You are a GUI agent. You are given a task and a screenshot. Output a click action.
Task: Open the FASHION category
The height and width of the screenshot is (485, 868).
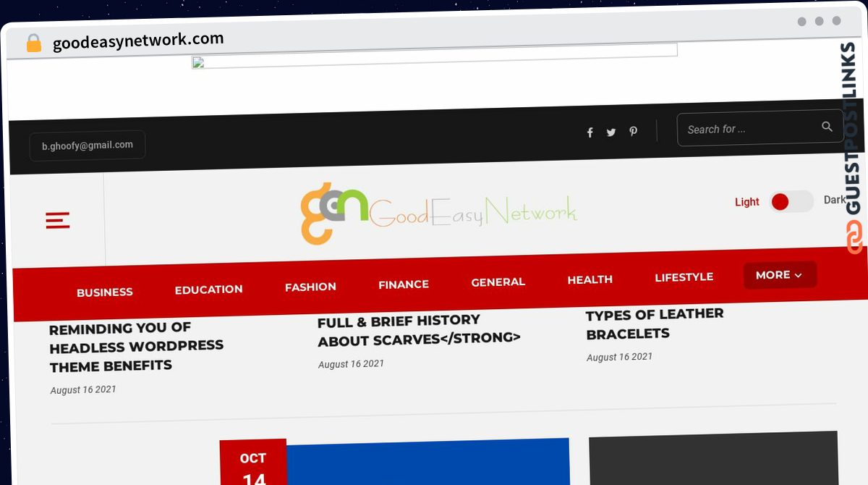(310, 287)
